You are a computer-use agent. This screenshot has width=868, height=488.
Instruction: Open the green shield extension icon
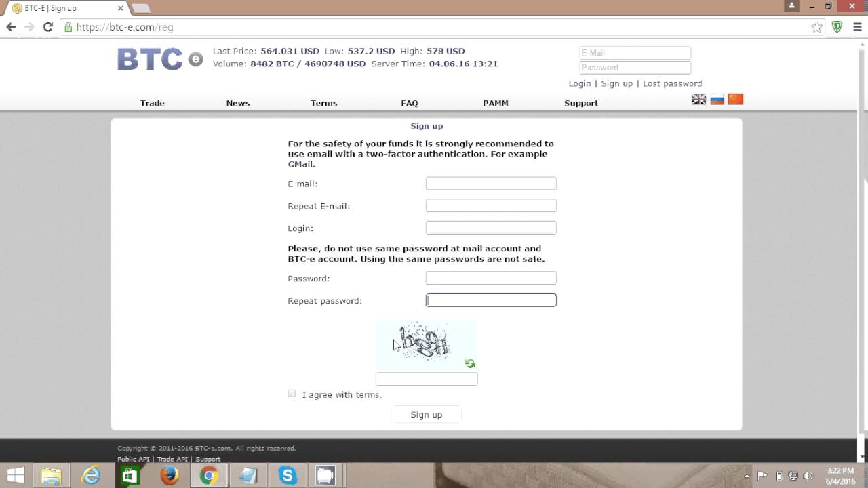coord(837,27)
